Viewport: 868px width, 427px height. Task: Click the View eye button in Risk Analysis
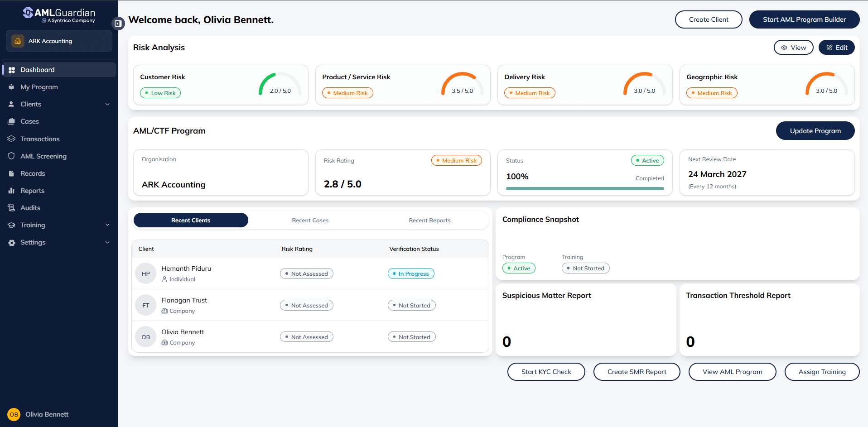(793, 48)
